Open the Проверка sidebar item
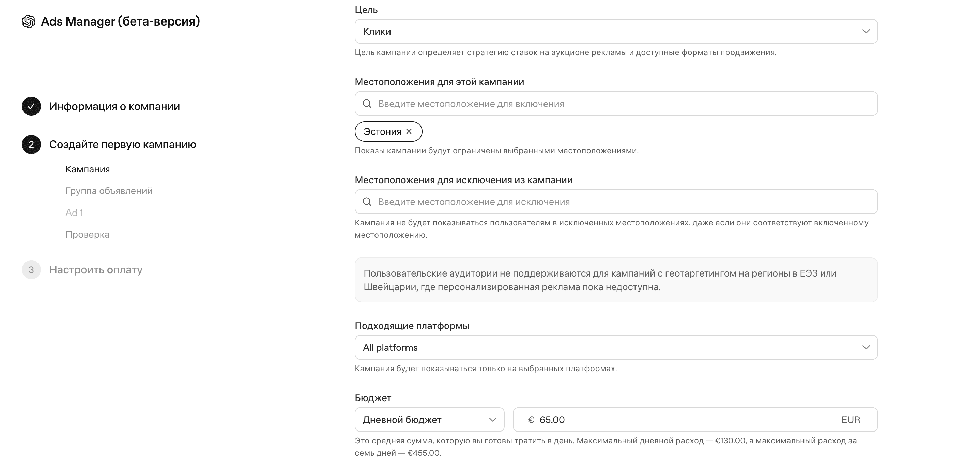Screen dimensions: 980x470 88,235
